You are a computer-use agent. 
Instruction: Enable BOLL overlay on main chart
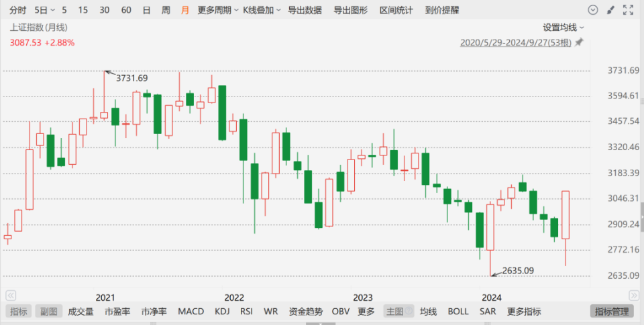[458, 312]
